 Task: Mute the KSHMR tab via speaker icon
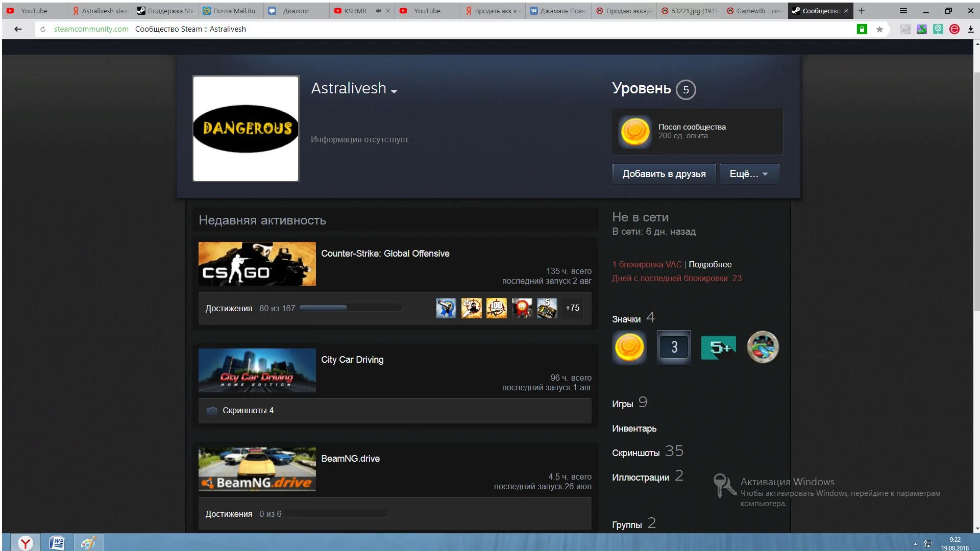click(x=378, y=11)
